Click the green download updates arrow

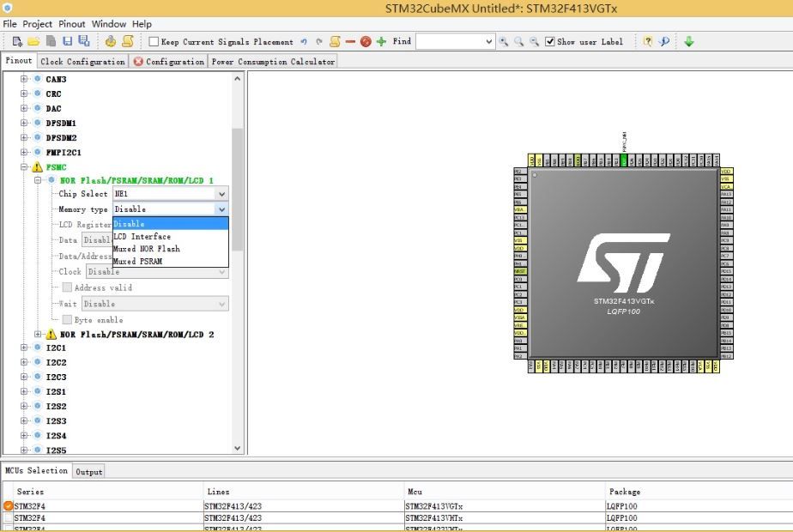[x=689, y=41]
